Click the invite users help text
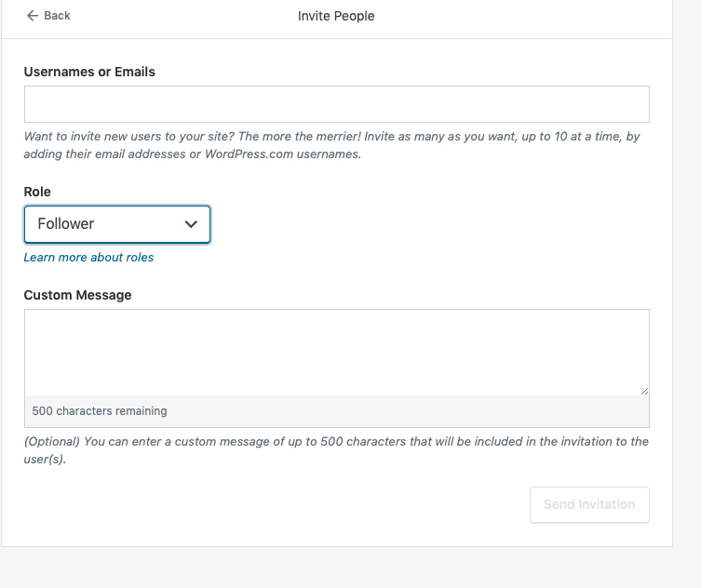Screen dimensions: 701x588 (331, 144)
